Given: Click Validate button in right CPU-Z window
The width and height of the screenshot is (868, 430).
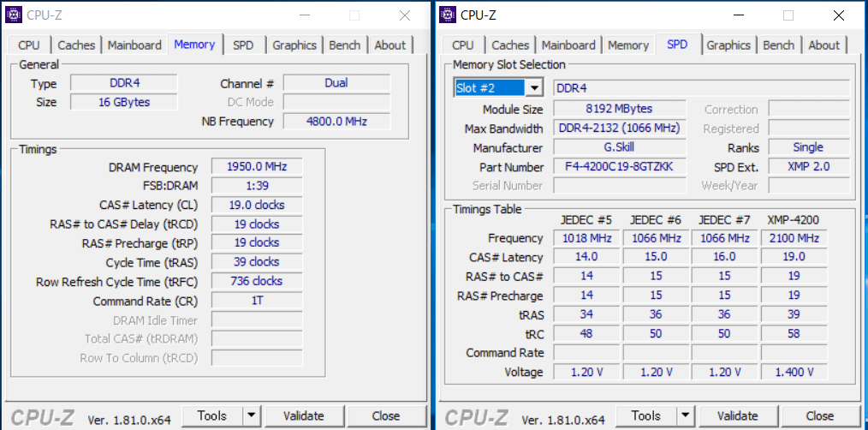Looking at the screenshot, I should pos(737,415).
